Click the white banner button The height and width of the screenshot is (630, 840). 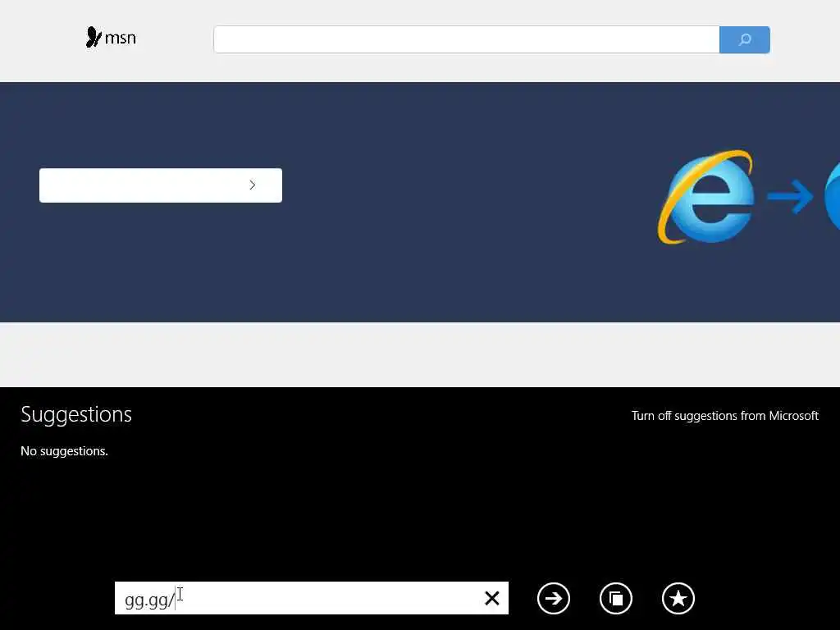[161, 185]
